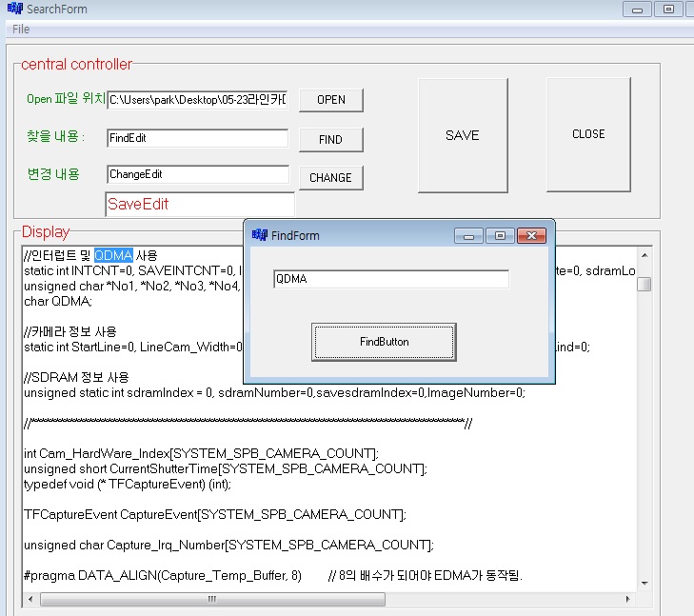This screenshot has width=694, height=616.
Task: Close the FindForm dialog window
Action: pyautogui.click(x=531, y=235)
